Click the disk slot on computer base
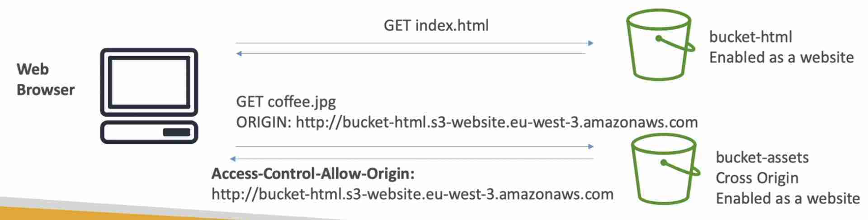 click(x=176, y=132)
